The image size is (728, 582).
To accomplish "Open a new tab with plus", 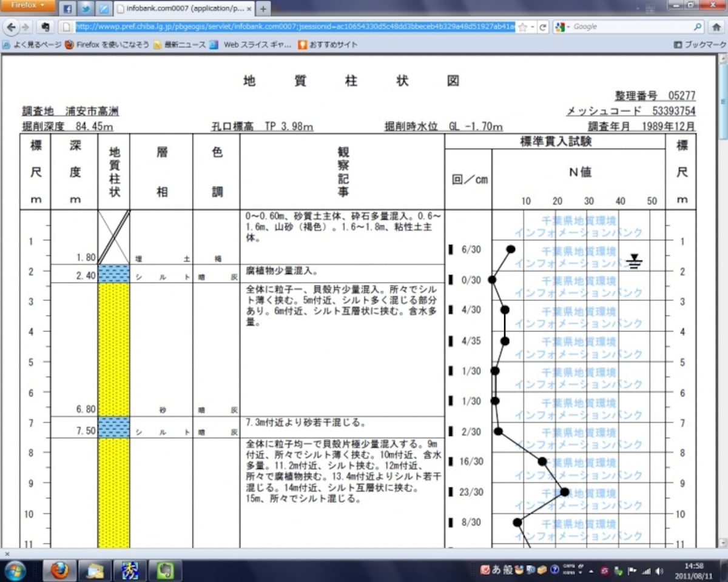I will coord(263,9).
